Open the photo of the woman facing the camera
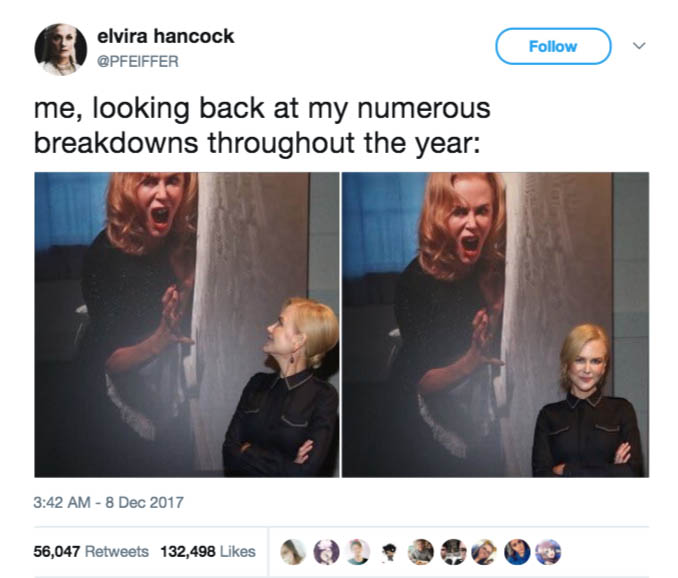The height and width of the screenshot is (578, 678). pos(496,325)
